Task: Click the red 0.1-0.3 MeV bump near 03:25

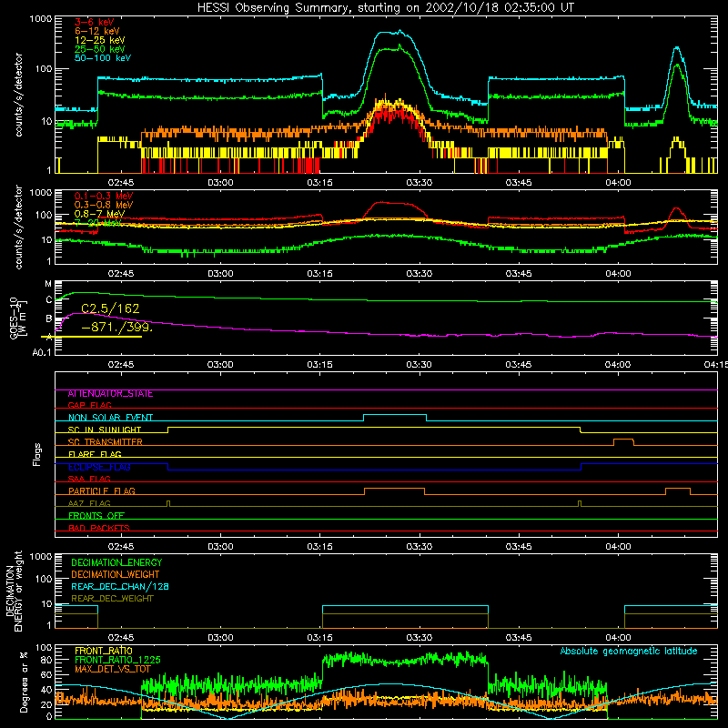Action: [394, 203]
